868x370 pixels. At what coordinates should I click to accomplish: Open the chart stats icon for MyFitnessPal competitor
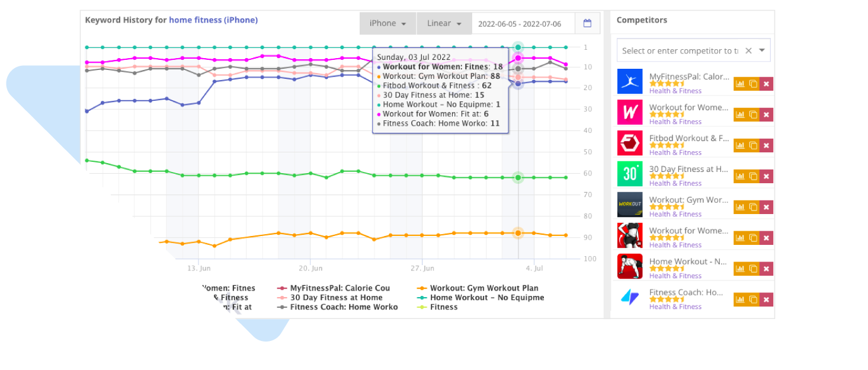[740, 83]
